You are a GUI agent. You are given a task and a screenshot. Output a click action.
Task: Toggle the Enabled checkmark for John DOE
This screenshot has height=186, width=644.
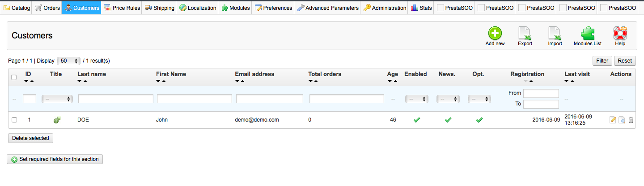417,120
